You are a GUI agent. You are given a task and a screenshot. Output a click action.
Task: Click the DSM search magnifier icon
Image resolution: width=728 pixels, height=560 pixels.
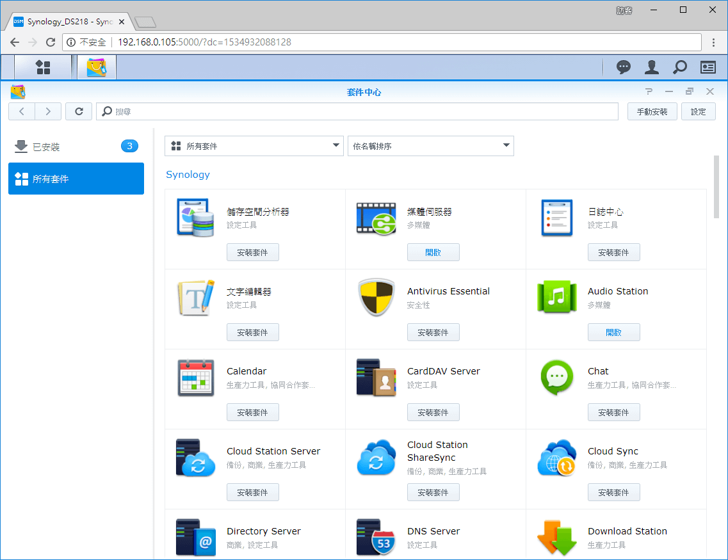pos(679,67)
